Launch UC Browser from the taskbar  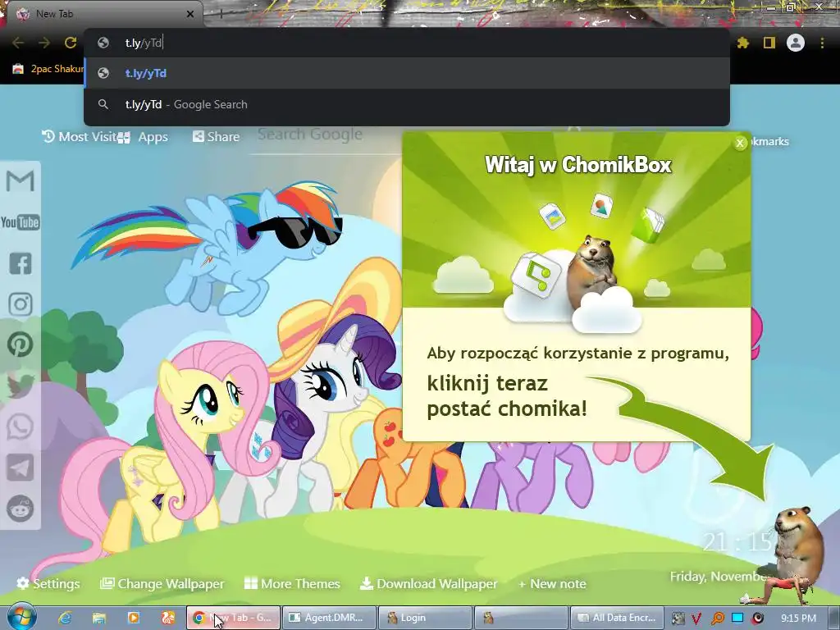tap(168, 618)
